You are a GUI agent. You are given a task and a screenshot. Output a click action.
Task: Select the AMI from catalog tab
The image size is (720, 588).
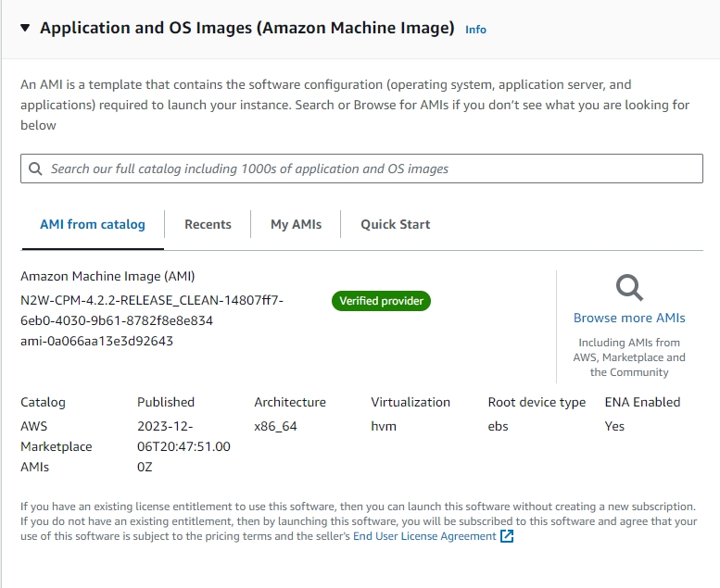(93, 224)
